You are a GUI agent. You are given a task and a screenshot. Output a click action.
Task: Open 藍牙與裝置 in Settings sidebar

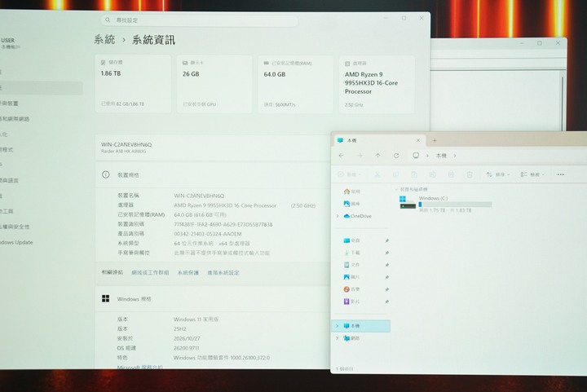point(9,104)
